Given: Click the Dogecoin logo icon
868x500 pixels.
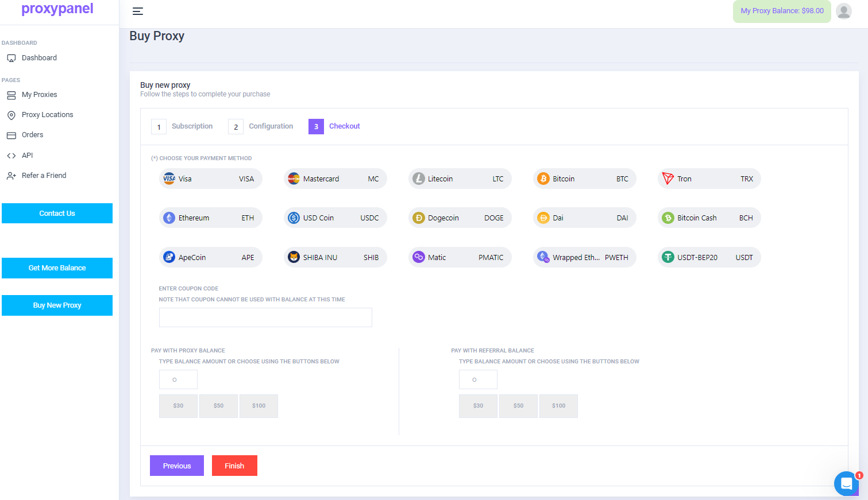Looking at the screenshot, I should 418,218.
